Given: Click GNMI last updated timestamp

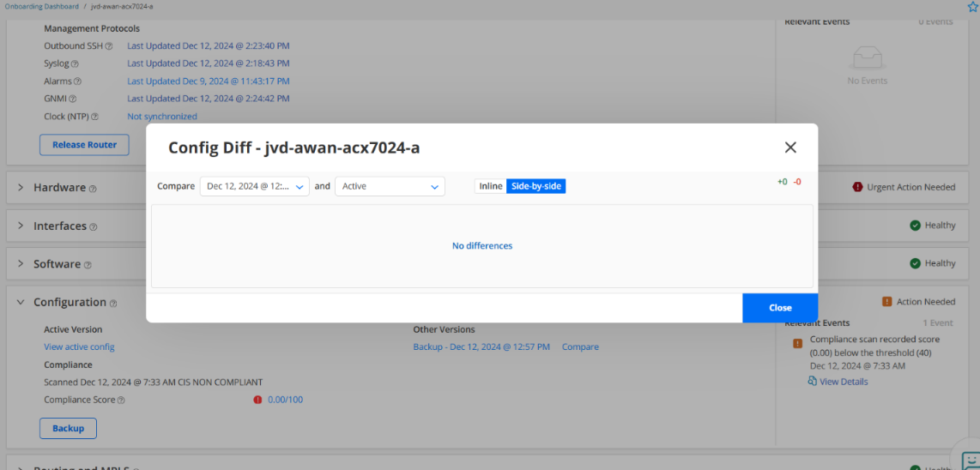Looking at the screenshot, I should tap(209, 98).
